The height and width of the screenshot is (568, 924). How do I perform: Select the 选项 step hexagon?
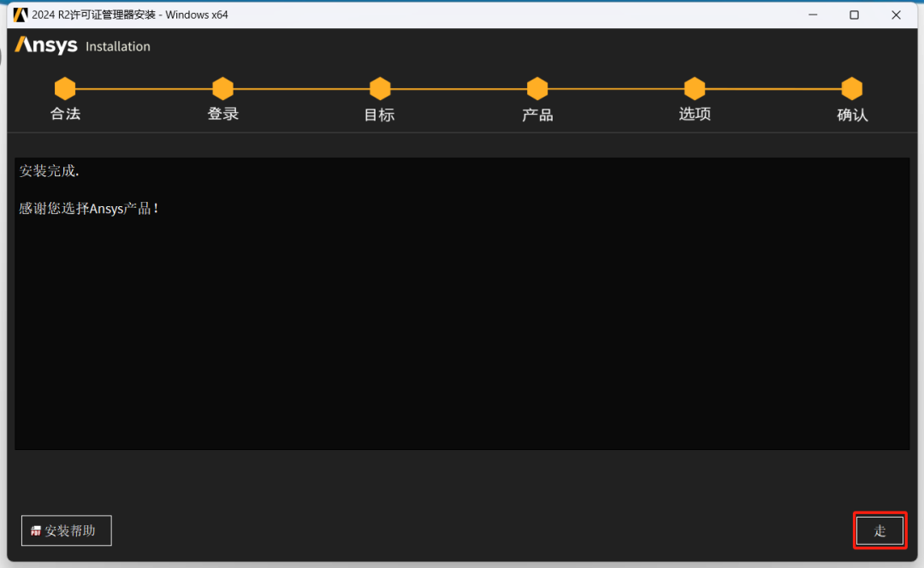(x=695, y=89)
